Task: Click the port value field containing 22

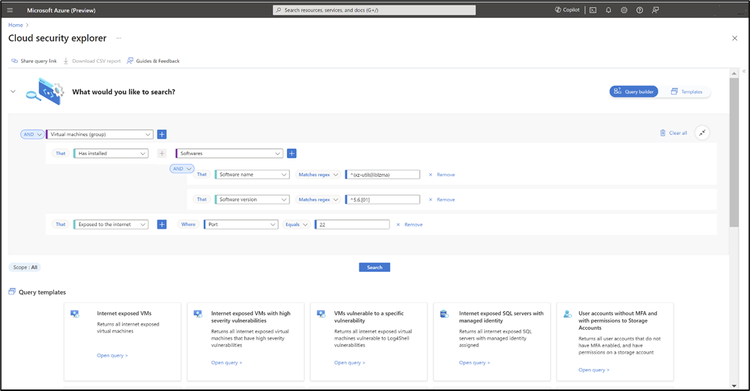Action: 352,224
